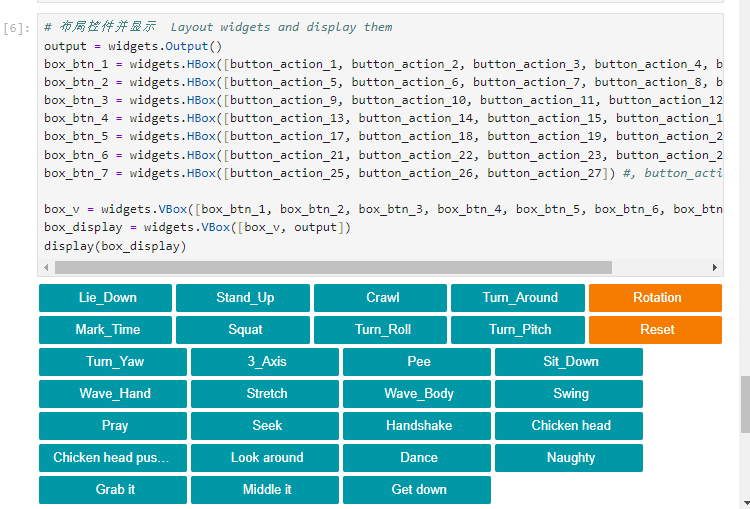Place cursor in the box_btn_7 code line

pos(383,173)
